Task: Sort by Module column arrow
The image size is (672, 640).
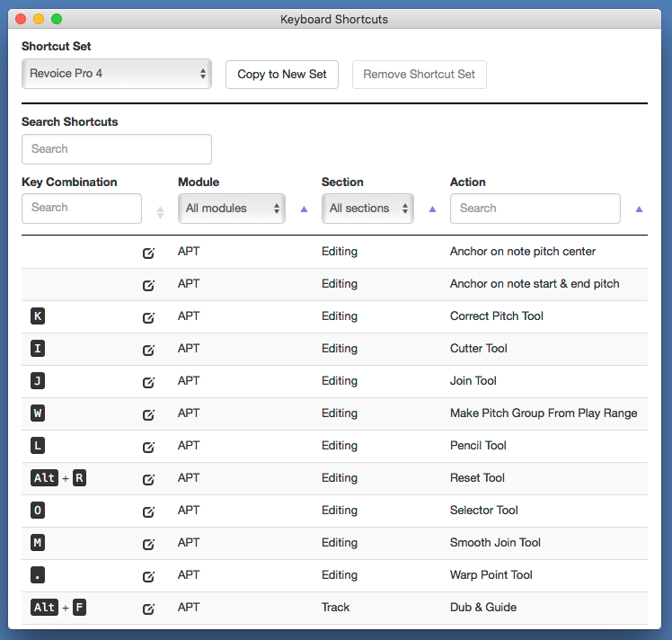Action: click(304, 209)
